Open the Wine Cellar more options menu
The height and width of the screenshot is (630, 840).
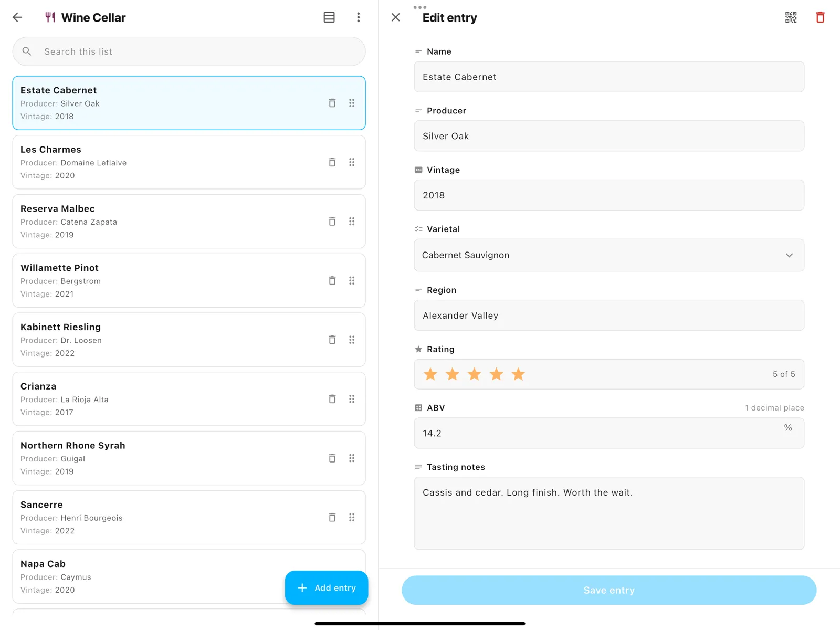pyautogui.click(x=359, y=17)
